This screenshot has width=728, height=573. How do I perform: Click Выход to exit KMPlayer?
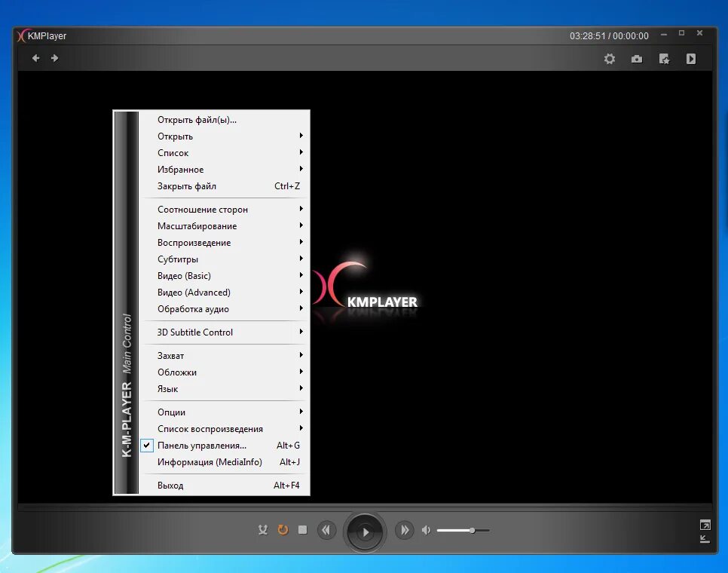click(170, 485)
